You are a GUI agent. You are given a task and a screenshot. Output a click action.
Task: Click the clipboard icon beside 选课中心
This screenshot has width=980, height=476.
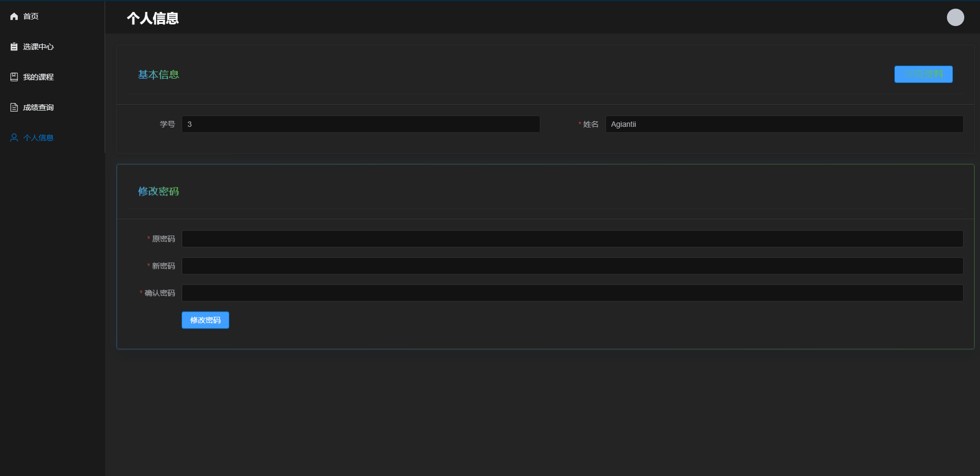pyautogui.click(x=14, y=47)
